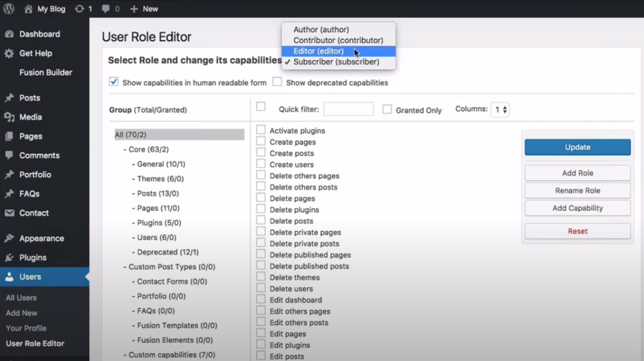Viewport: 644px width, 361px height.
Task: Open Dashboard from the sidebar
Action: 39,34
